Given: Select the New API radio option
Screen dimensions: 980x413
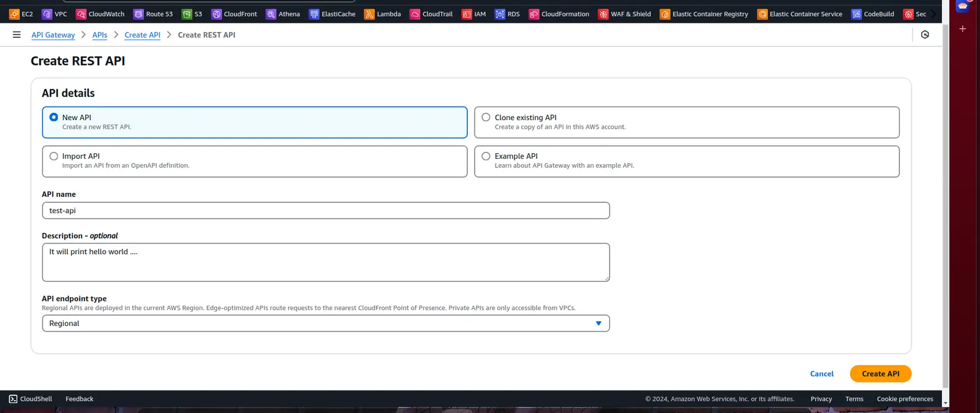Looking at the screenshot, I should [x=54, y=117].
